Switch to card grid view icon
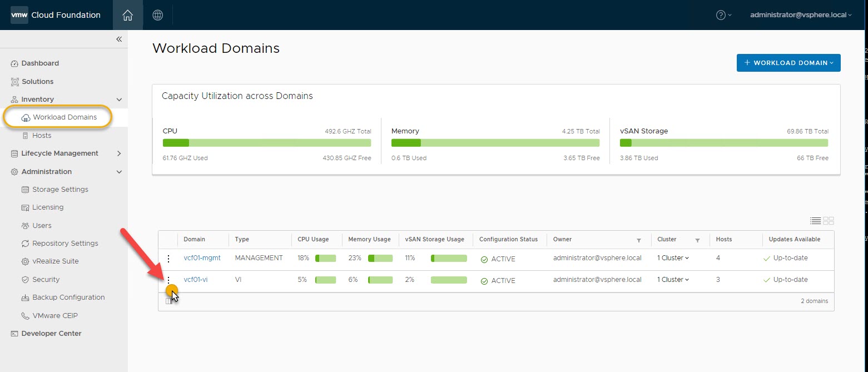The width and height of the screenshot is (868, 372). 829,221
